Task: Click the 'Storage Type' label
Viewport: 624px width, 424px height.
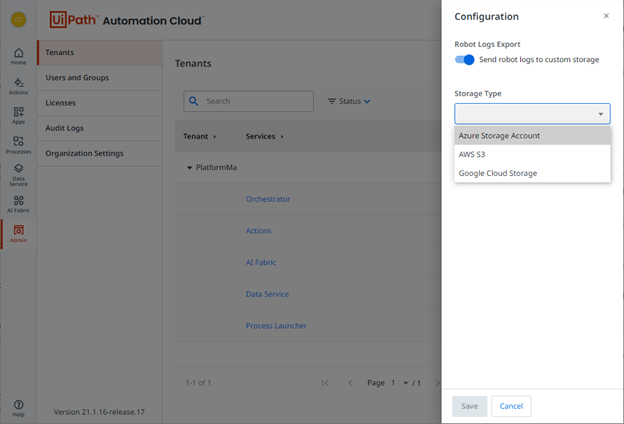Action: [478, 94]
